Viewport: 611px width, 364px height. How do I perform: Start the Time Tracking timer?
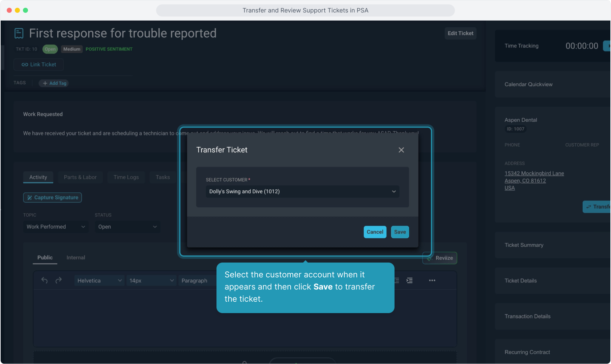tap(607, 46)
